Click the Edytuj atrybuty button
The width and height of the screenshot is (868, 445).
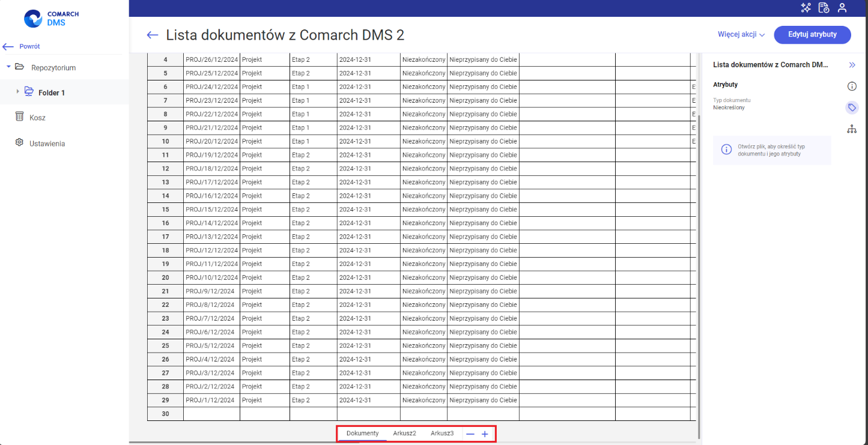click(x=812, y=35)
